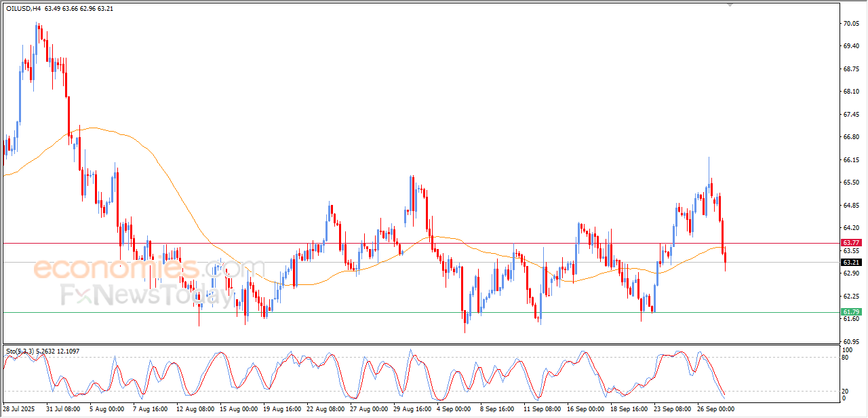Click the 68.75 price axis label

852,69
